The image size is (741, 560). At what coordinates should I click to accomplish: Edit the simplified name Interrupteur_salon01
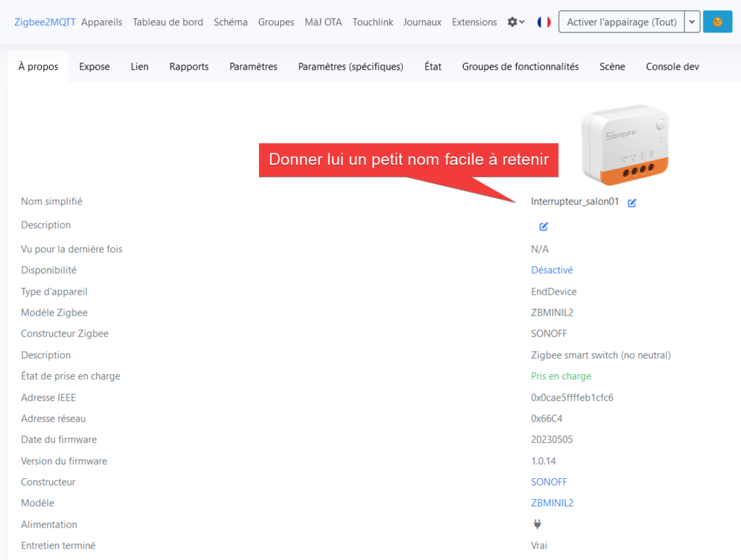[x=632, y=203]
